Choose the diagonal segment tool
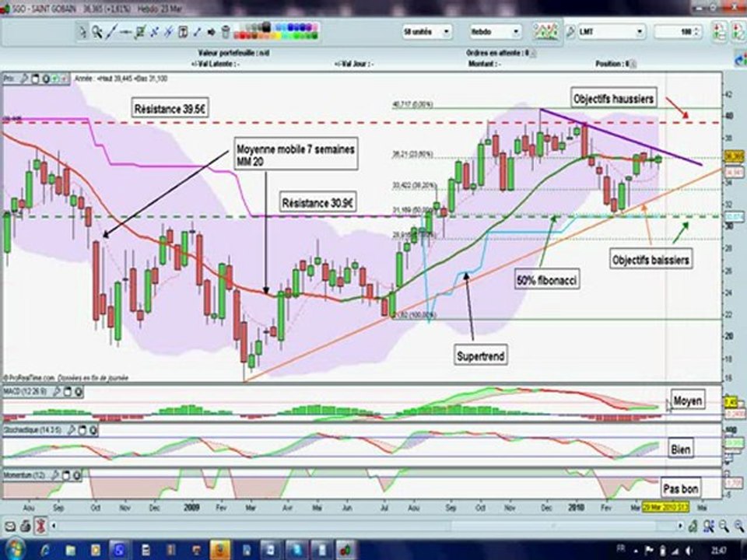 (x=197, y=32)
